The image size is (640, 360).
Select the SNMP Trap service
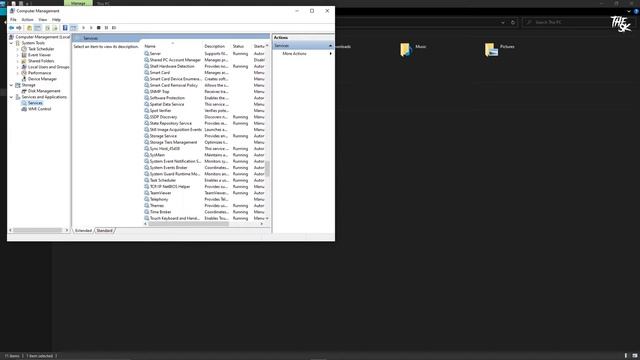pyautogui.click(x=204, y=91)
